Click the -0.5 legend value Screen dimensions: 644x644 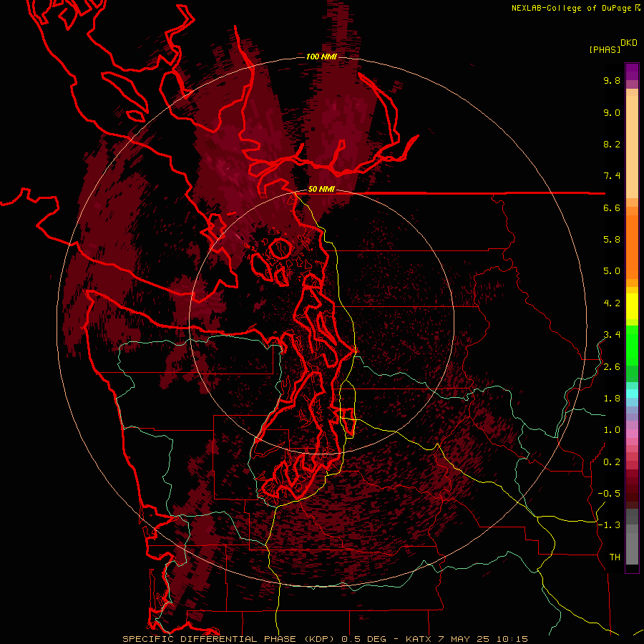[609, 494]
